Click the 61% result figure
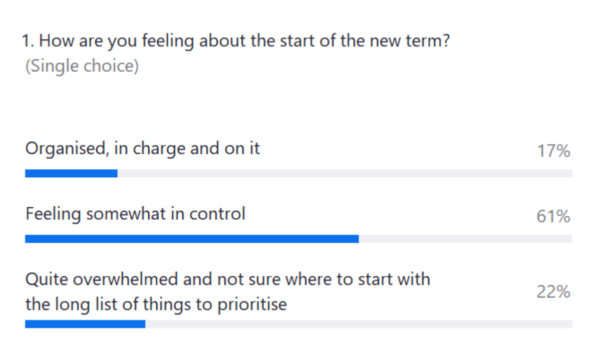Viewport: 601px width, 364px height. coord(553,217)
